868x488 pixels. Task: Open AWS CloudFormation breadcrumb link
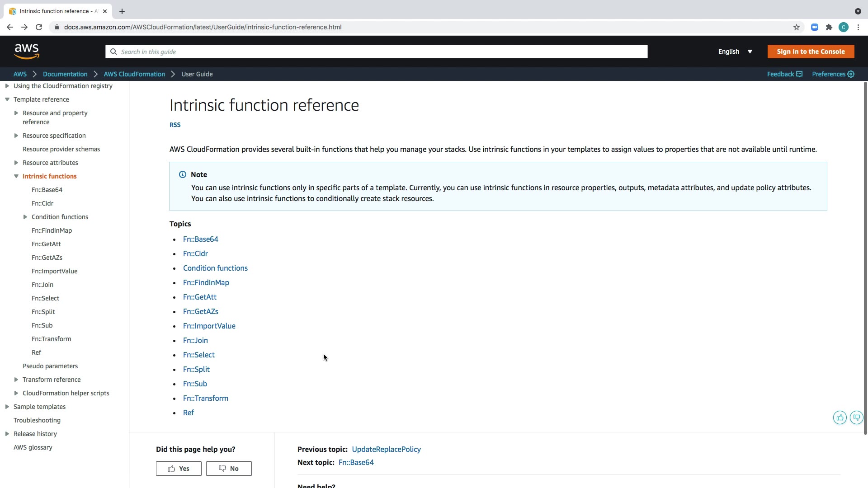pos(134,74)
